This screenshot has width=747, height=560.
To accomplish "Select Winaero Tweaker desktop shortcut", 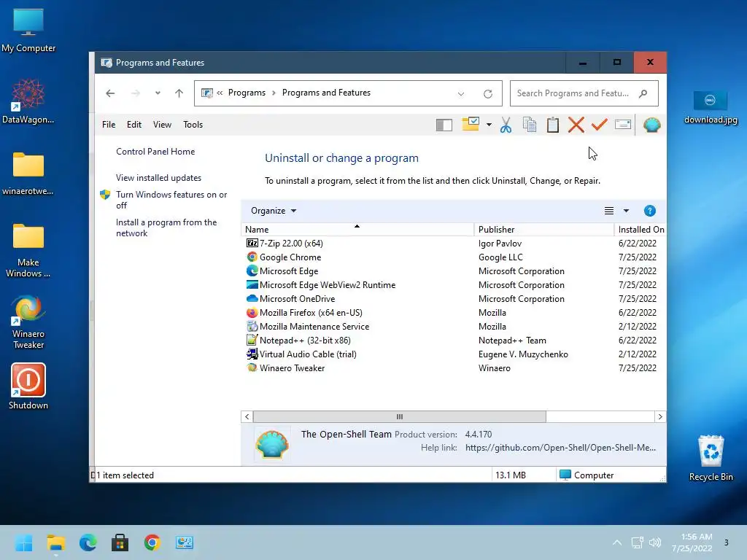I will pyautogui.click(x=28, y=322).
